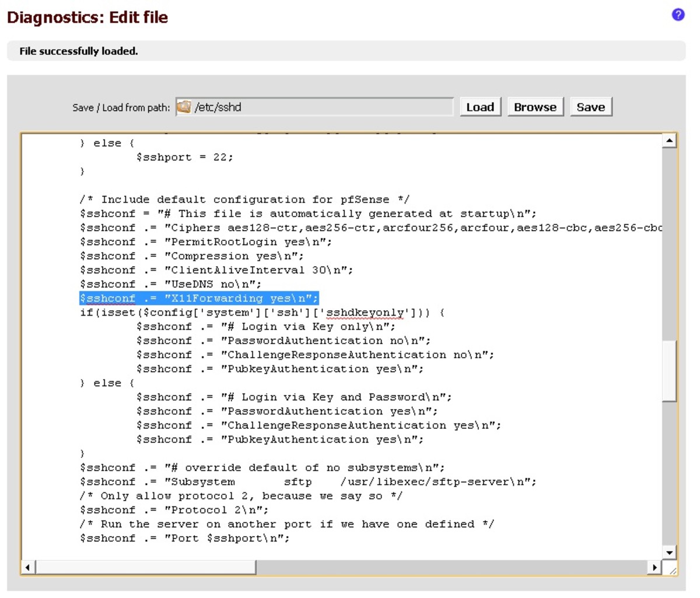Place cursor in the Protocol 2 line

pyautogui.click(x=174, y=510)
